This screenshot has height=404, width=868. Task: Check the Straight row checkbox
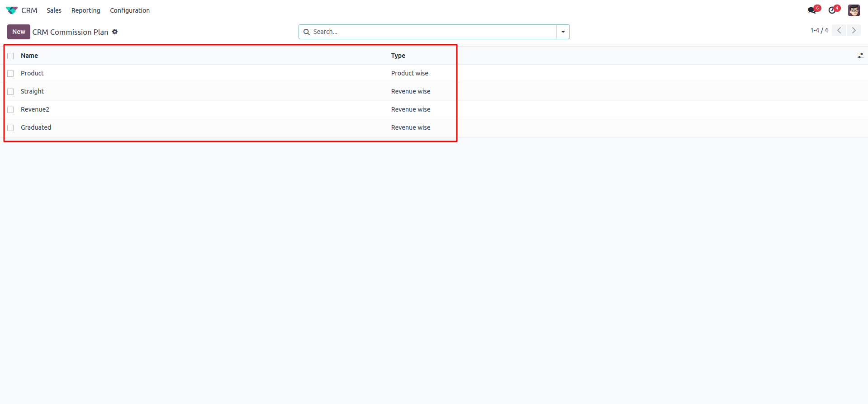coord(10,92)
